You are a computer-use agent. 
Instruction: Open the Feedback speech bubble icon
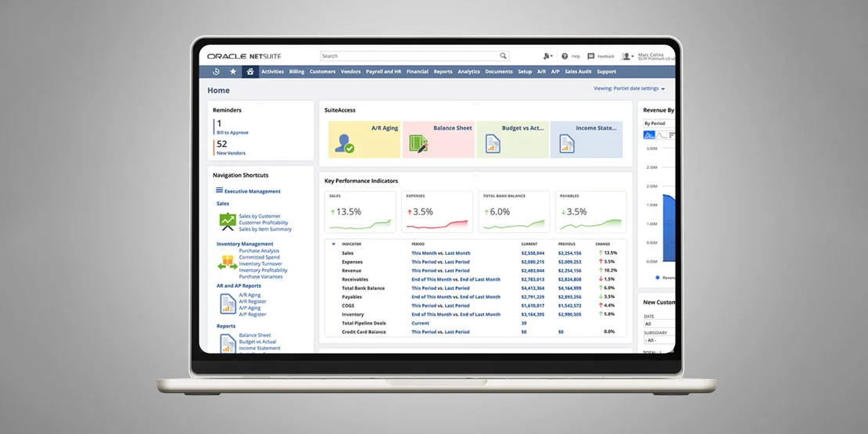coord(590,56)
